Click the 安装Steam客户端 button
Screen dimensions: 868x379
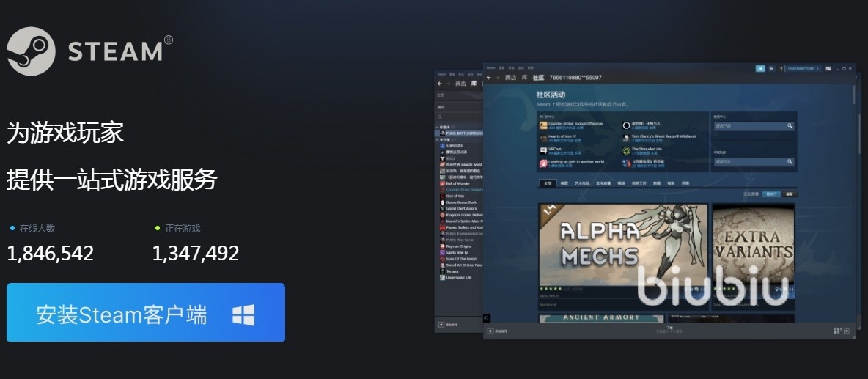tap(146, 313)
